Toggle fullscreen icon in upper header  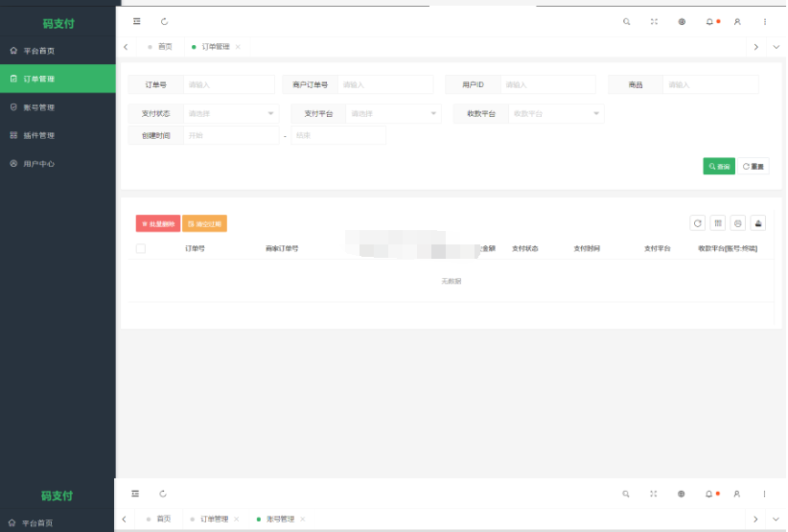click(655, 22)
